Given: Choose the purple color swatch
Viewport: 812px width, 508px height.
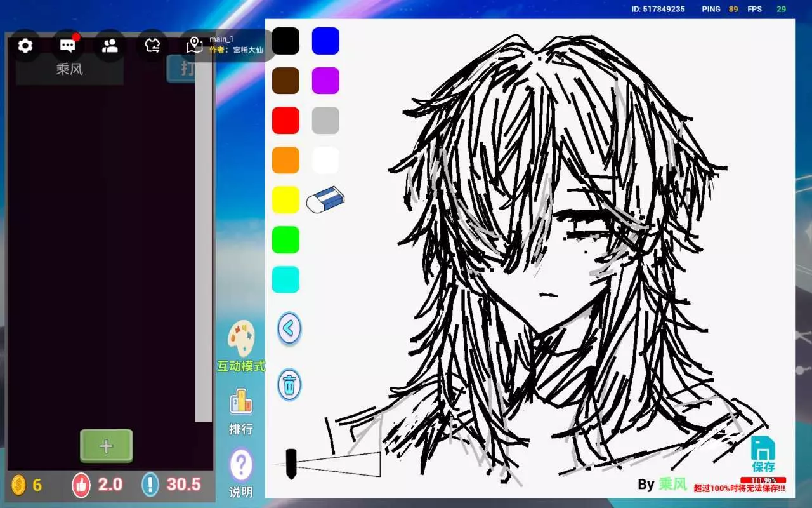Looking at the screenshot, I should point(325,81).
